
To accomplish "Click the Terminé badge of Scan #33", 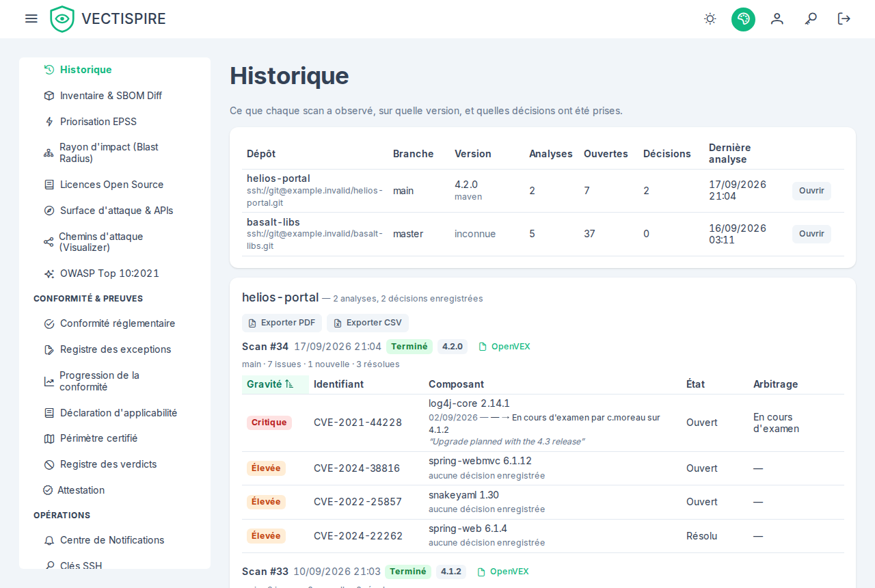I will point(408,572).
